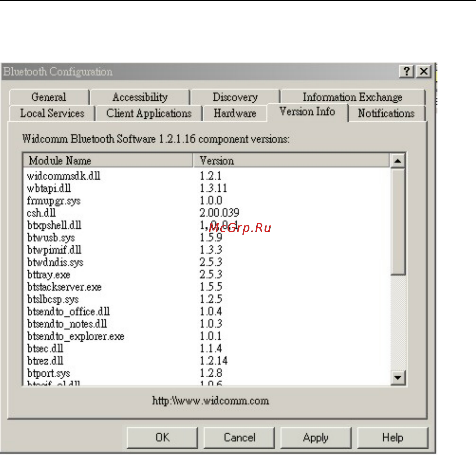This screenshot has width=476, height=455.
Task: View the Hardware tab
Action: point(235,113)
